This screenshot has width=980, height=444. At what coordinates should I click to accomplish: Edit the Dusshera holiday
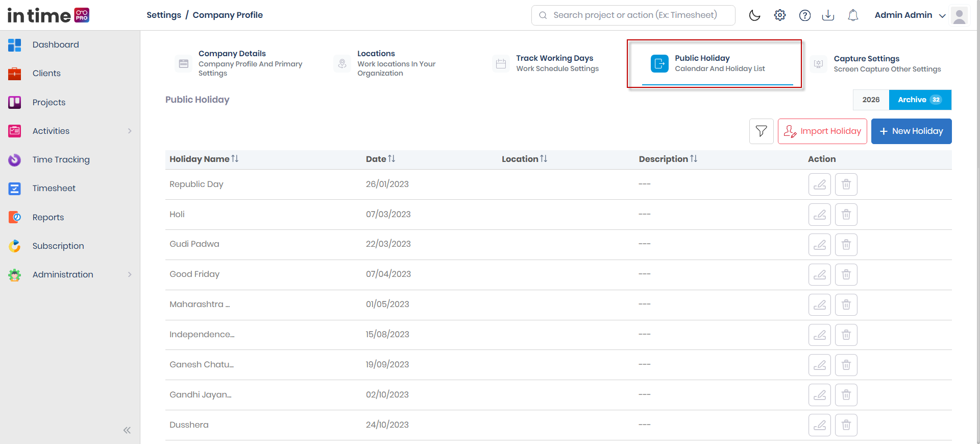coord(820,425)
